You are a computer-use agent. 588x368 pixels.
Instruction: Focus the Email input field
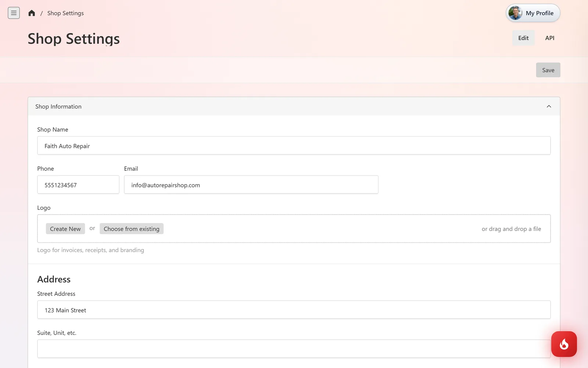coord(251,184)
